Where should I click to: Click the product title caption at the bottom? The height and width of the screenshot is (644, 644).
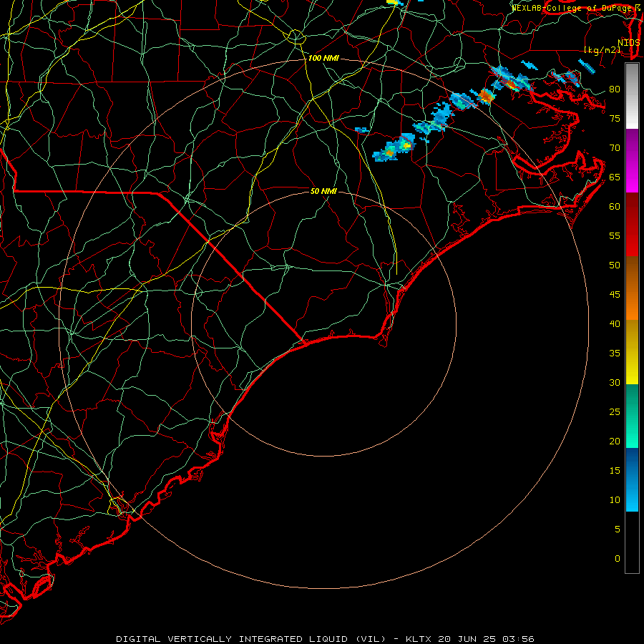pos(325,639)
